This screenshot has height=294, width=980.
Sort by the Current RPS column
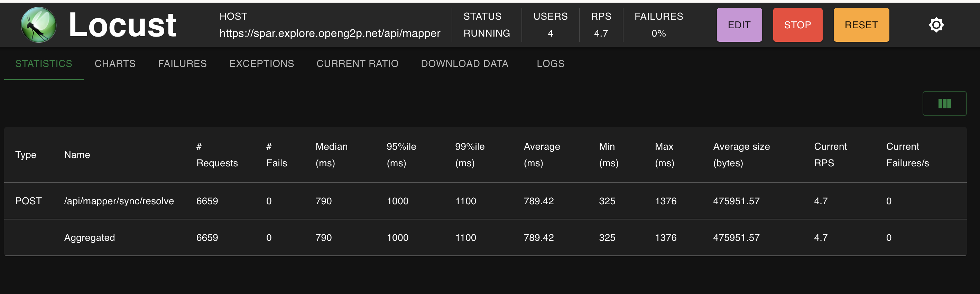830,155
